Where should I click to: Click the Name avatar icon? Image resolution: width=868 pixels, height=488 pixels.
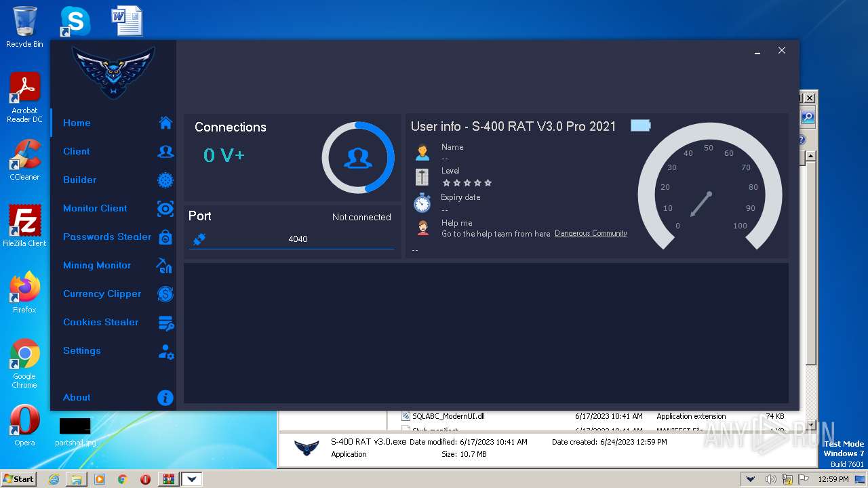point(422,152)
